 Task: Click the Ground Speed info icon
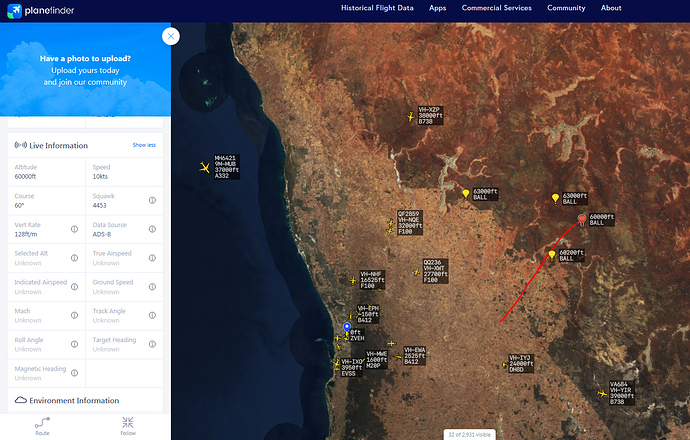[152, 286]
